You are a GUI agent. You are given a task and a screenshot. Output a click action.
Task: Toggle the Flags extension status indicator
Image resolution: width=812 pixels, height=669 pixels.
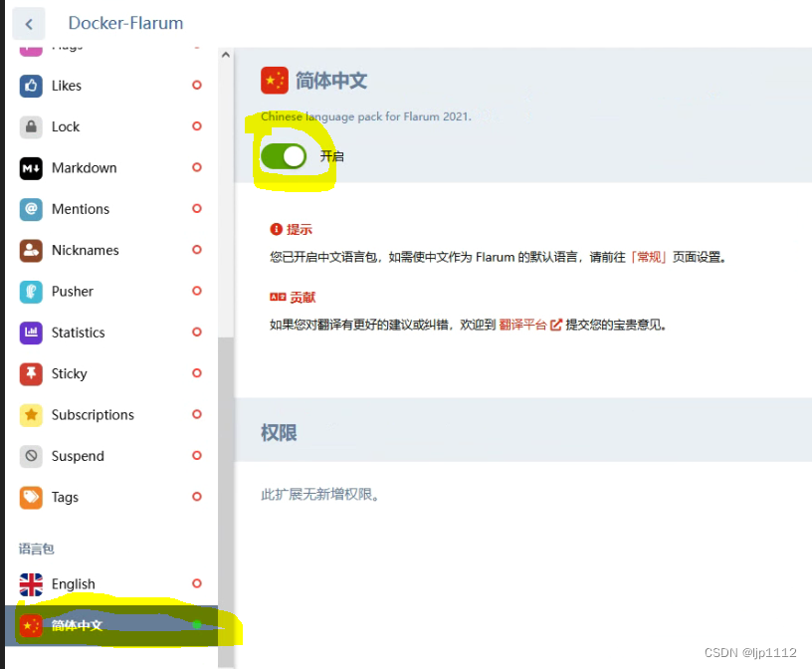195,45
